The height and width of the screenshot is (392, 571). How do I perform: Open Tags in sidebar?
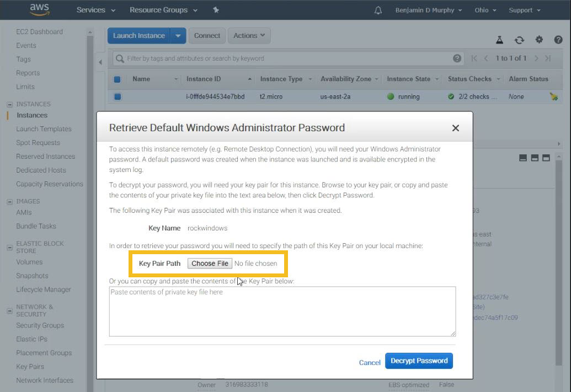23,59
